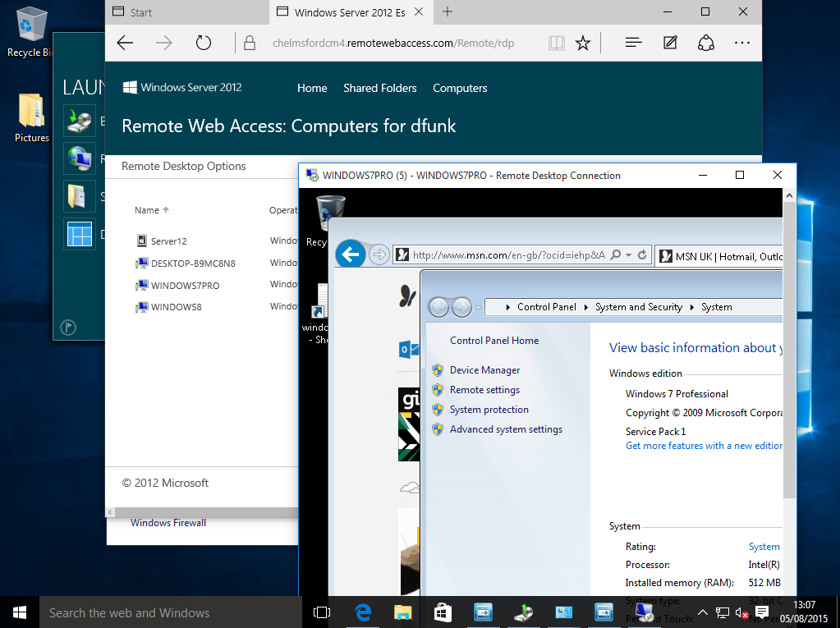Open the Edge Hub panel
This screenshot has height=628, width=840.
coord(633,44)
